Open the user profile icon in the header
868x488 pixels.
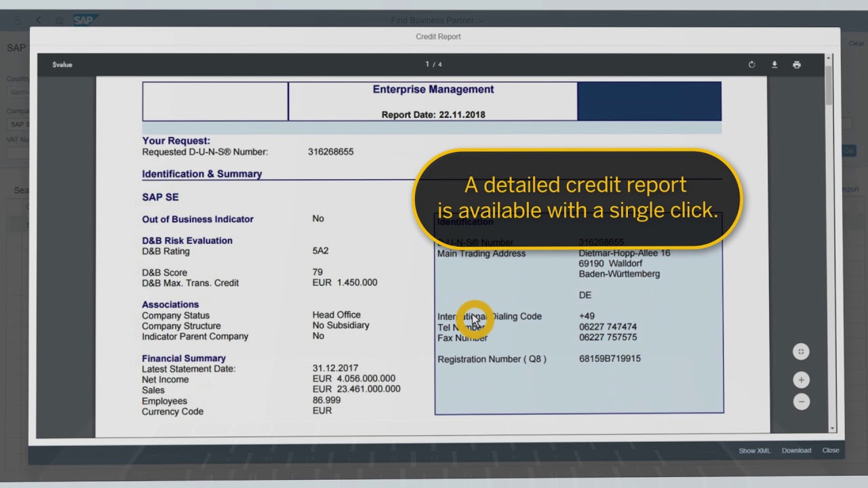coord(18,20)
